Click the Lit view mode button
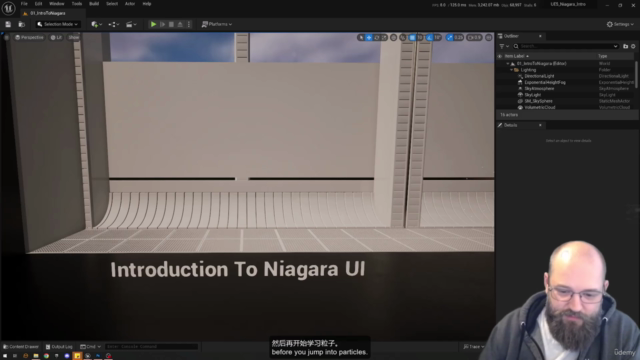640x360 pixels. tap(56, 38)
